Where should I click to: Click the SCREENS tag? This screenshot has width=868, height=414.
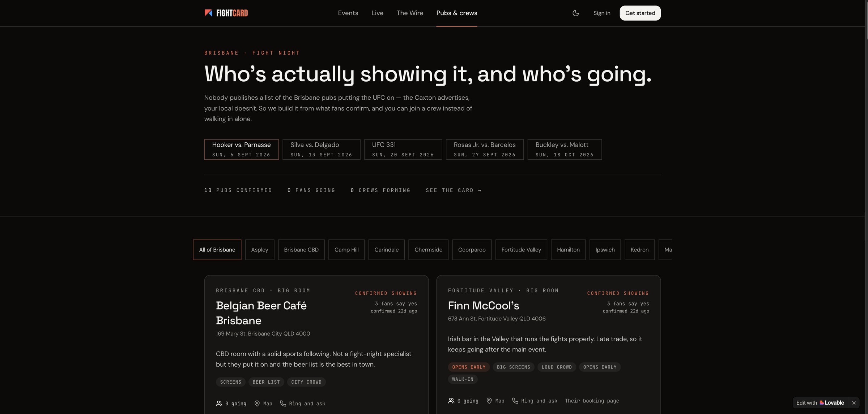[x=231, y=382]
